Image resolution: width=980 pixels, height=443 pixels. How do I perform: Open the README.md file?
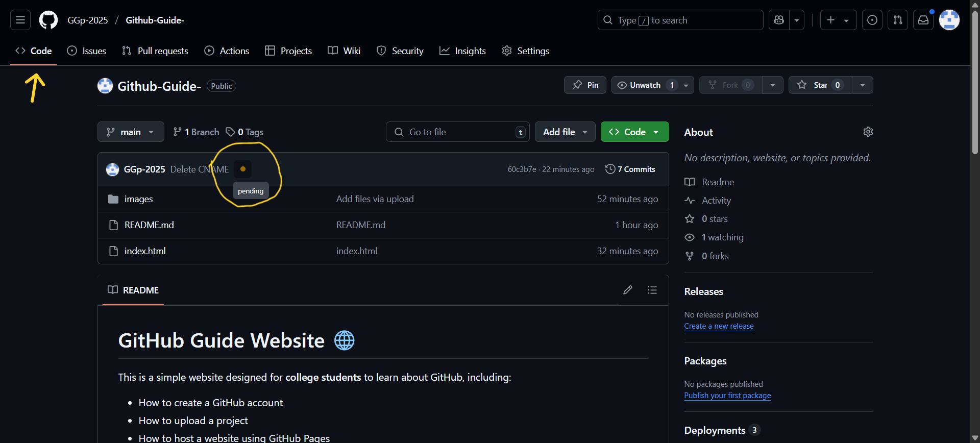tap(149, 225)
